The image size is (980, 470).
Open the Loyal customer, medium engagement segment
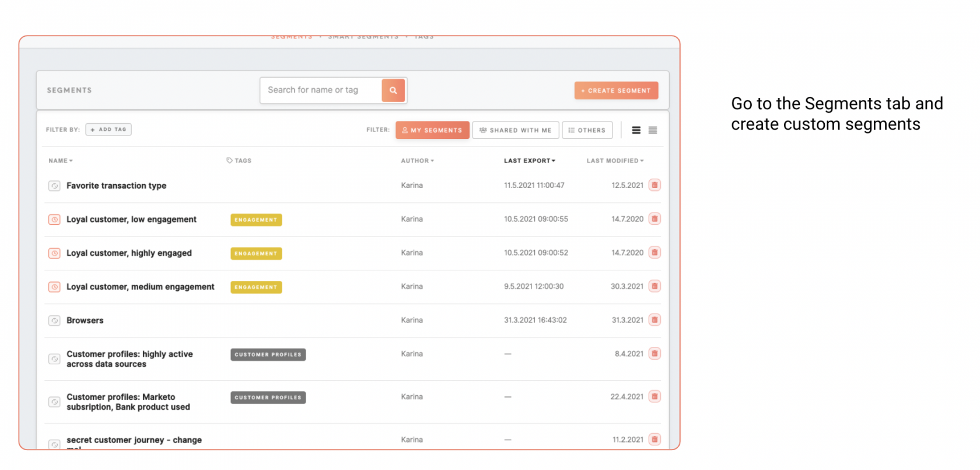click(x=141, y=287)
